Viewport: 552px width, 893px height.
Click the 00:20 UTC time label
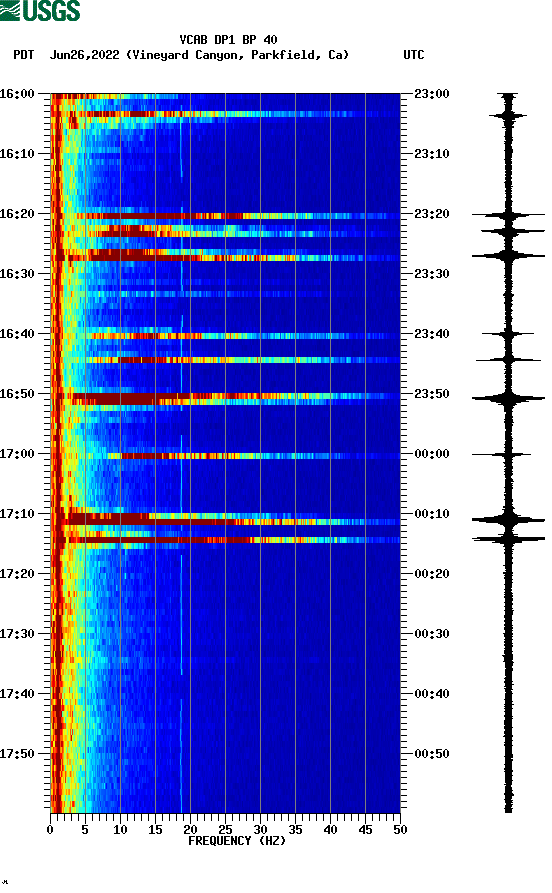tap(432, 574)
